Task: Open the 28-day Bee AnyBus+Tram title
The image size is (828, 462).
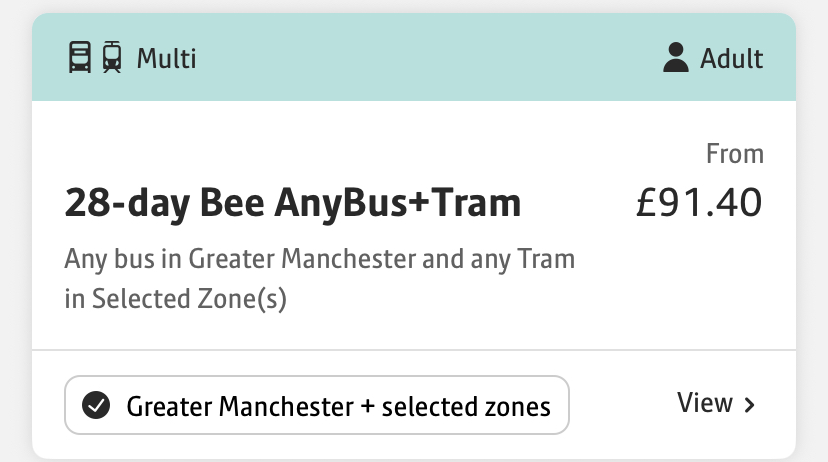Action: tap(293, 203)
